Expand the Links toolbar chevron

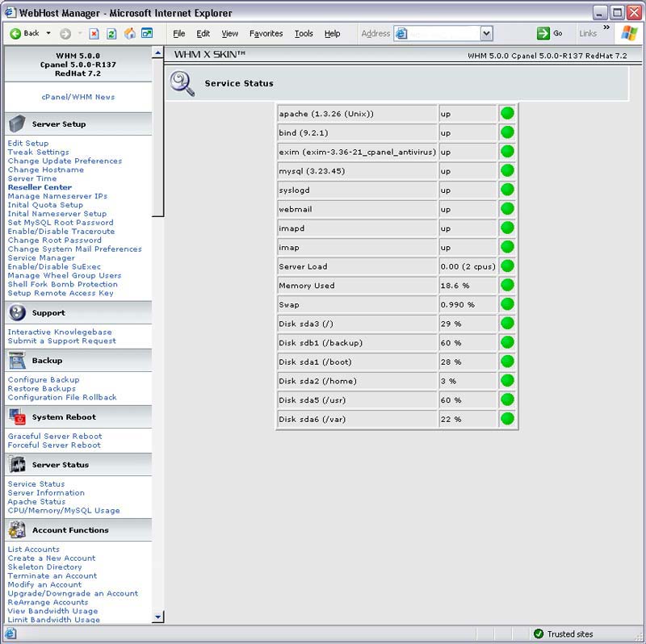pyautogui.click(x=606, y=28)
